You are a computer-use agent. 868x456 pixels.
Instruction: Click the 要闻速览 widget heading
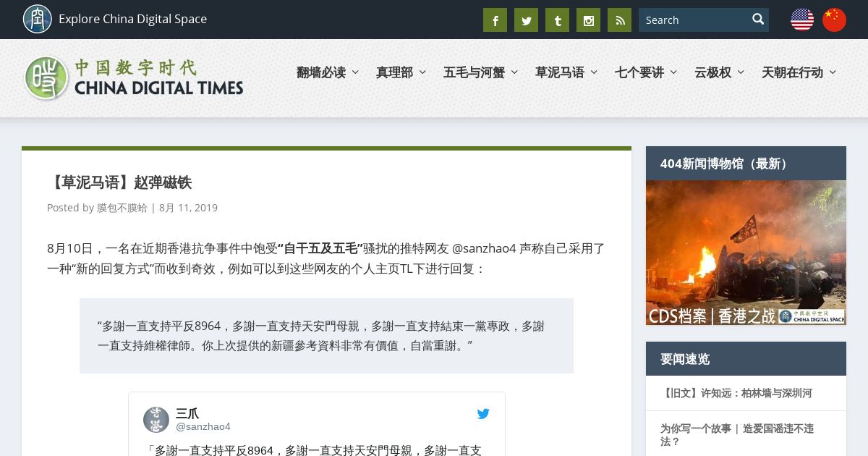[685, 359]
